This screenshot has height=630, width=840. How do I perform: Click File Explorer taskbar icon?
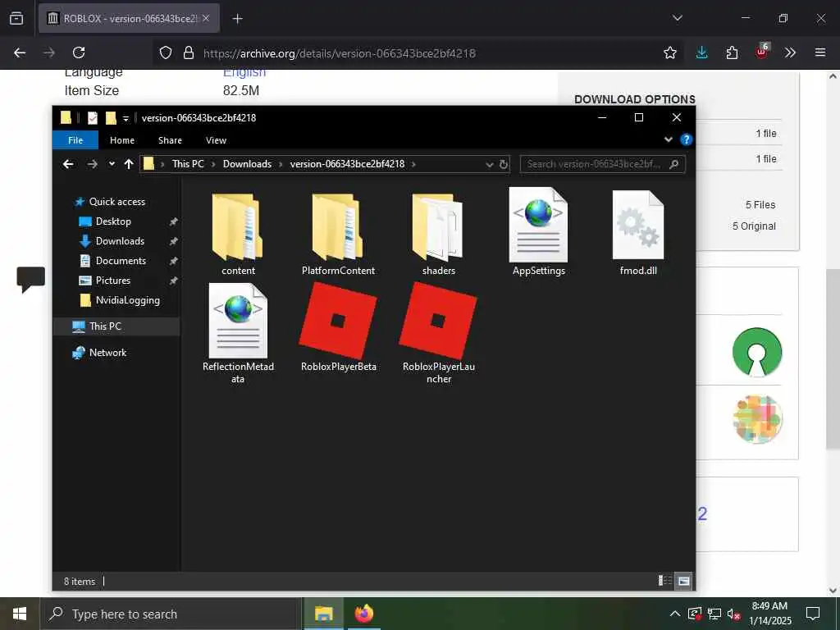pyautogui.click(x=323, y=614)
